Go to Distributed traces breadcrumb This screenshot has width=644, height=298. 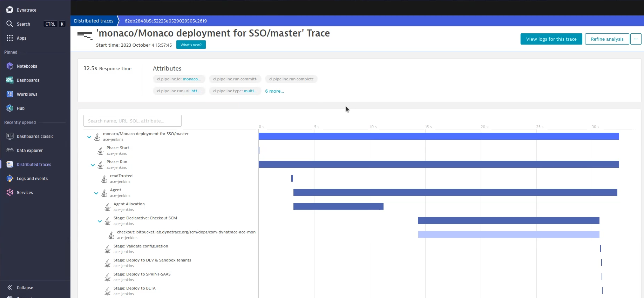94,21
